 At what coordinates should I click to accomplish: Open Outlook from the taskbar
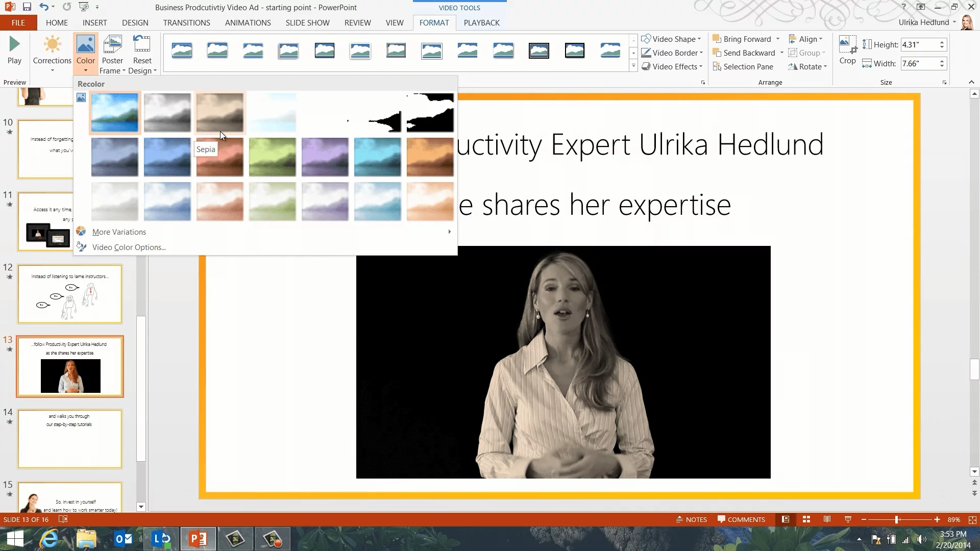[124, 539]
